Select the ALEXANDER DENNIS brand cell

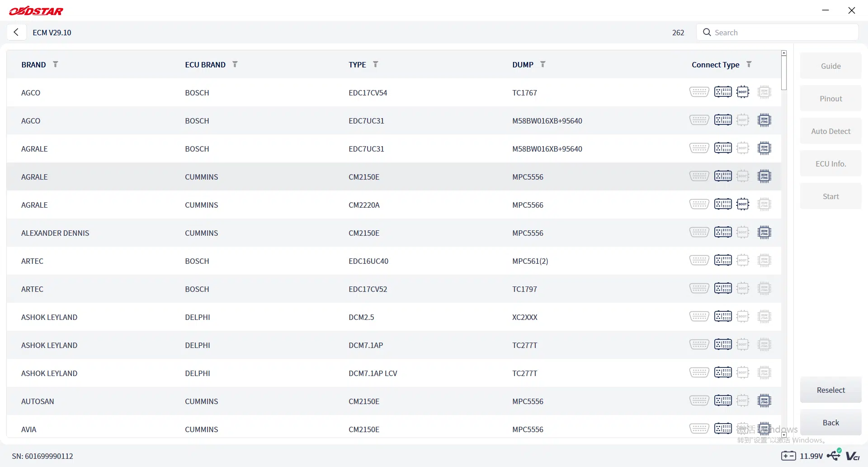[55, 233]
